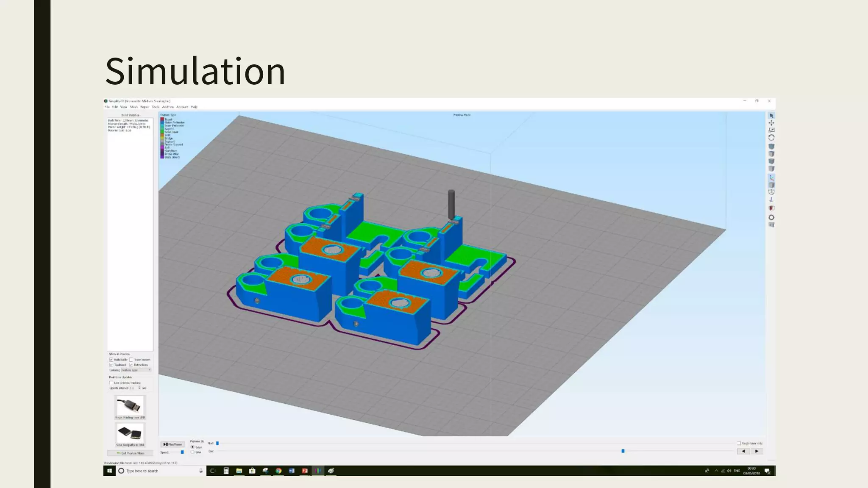Select the arrow selection tool
This screenshot has height=488, width=868.
coord(771,116)
